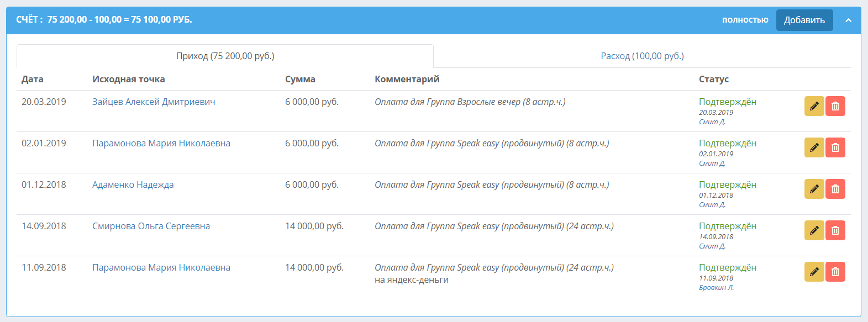
Task: Select the date cell 14.09.2018
Action: pyautogui.click(x=44, y=226)
